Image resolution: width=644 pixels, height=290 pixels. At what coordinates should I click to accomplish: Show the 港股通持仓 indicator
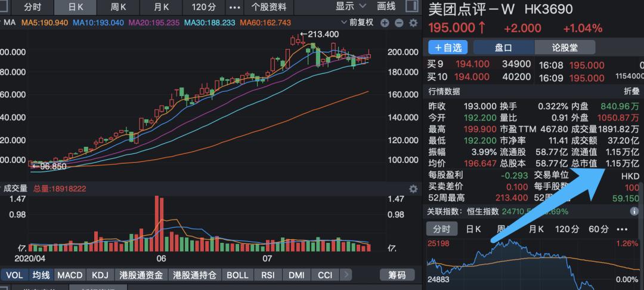(194, 275)
